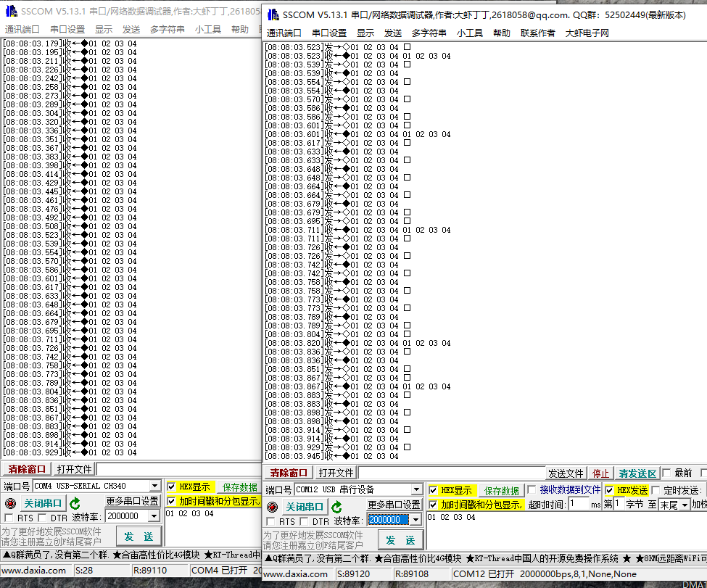Open the baud rate dropdown in COM12 window
Image resolution: width=707 pixels, height=588 pixels.
[415, 520]
